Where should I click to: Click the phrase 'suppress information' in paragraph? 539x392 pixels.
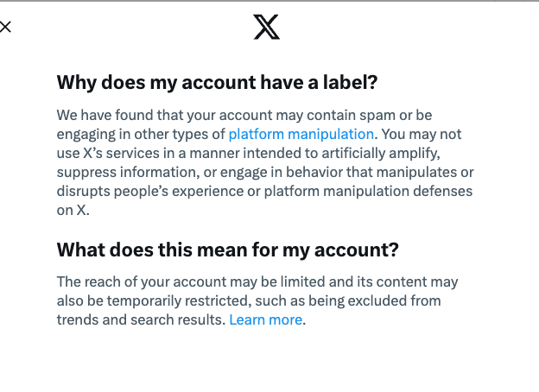128,173
